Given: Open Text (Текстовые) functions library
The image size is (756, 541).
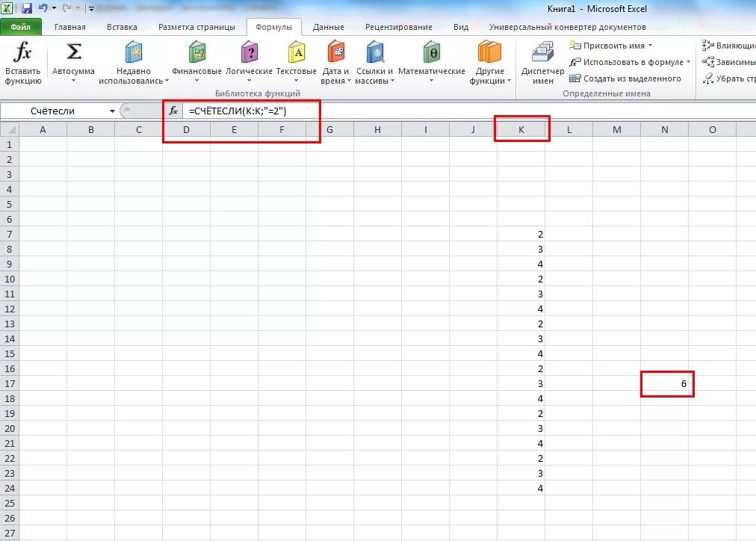Looking at the screenshot, I should coord(296,62).
